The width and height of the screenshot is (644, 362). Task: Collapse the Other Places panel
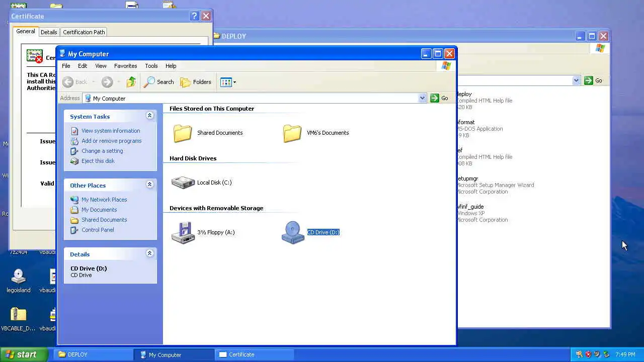[x=149, y=185]
